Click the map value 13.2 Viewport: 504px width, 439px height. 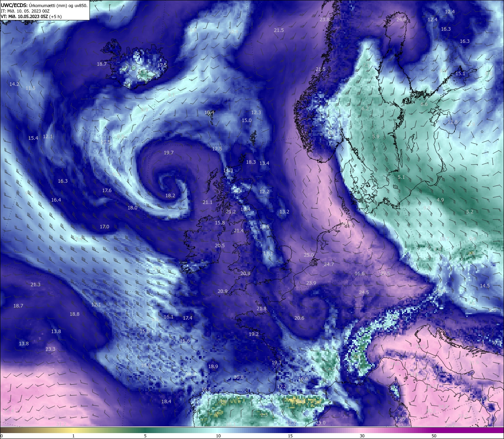click(284, 212)
